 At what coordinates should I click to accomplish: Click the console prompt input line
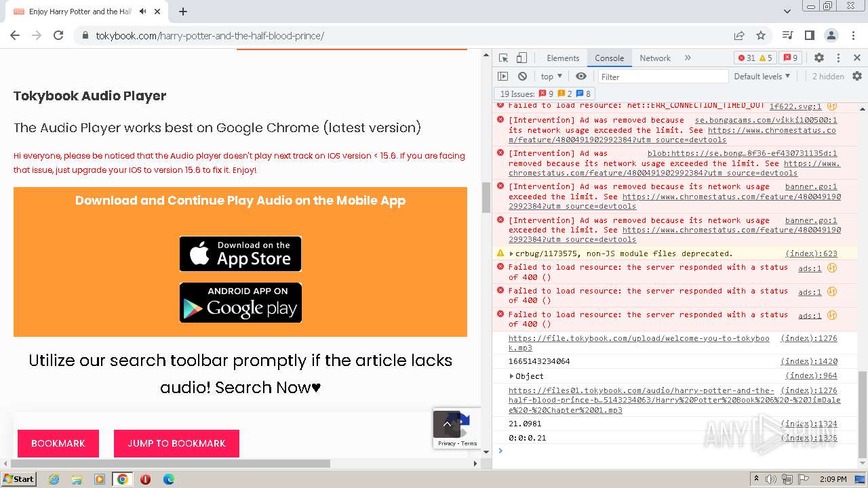pos(678,451)
